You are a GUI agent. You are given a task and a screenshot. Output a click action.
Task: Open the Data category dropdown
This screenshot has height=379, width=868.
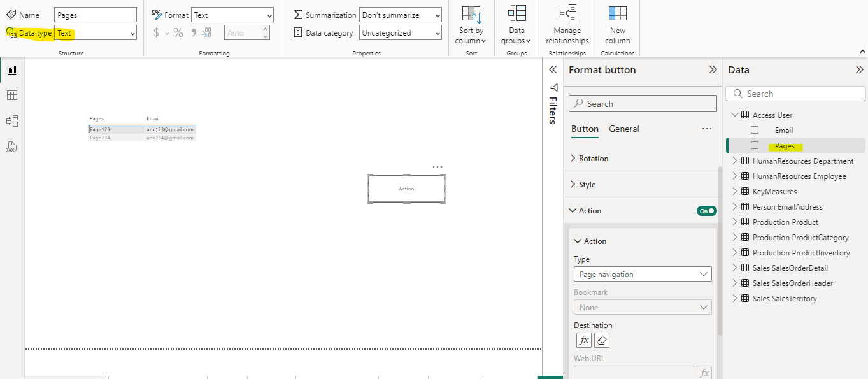(x=401, y=33)
